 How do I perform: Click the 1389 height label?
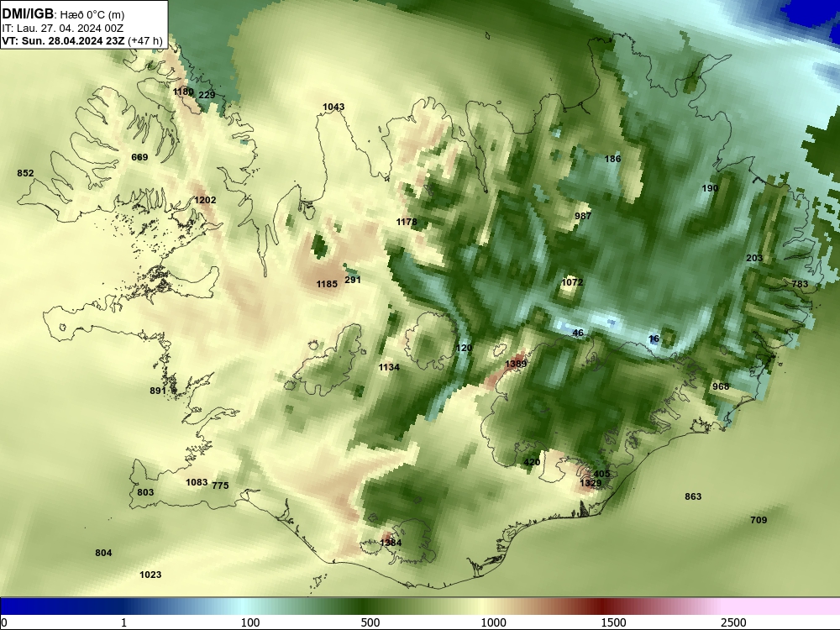pos(516,364)
